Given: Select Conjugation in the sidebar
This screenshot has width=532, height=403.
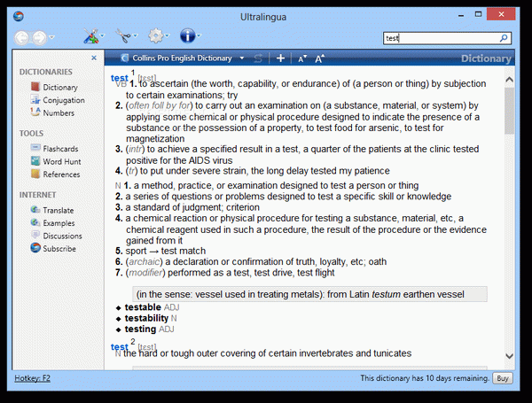Looking at the screenshot, I should [64, 100].
